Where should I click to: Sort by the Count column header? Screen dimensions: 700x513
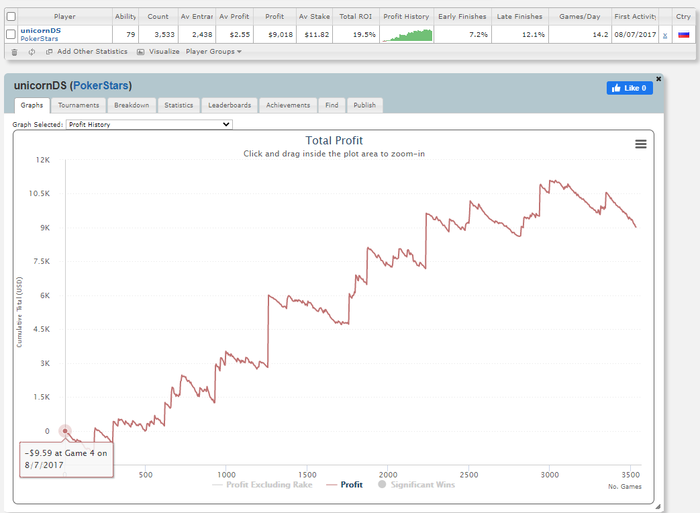tap(158, 17)
